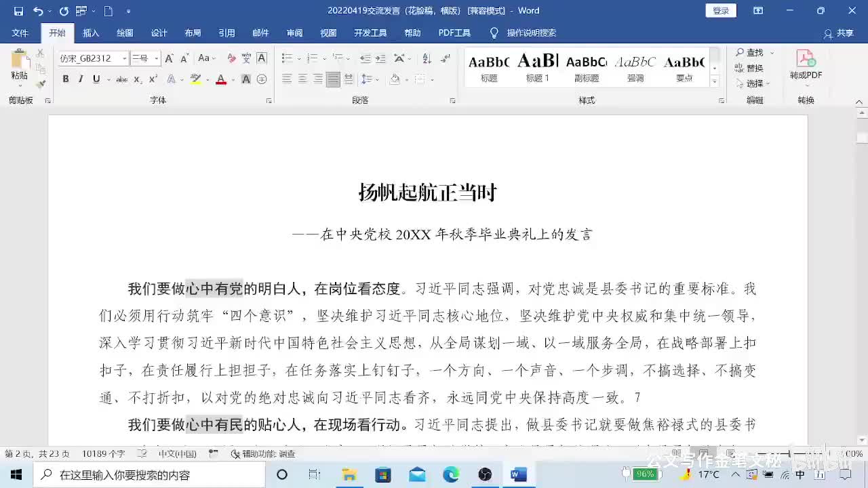Viewport: 868px width, 488px height.
Task: Click the Undo arrow icon
Action: coord(38,11)
